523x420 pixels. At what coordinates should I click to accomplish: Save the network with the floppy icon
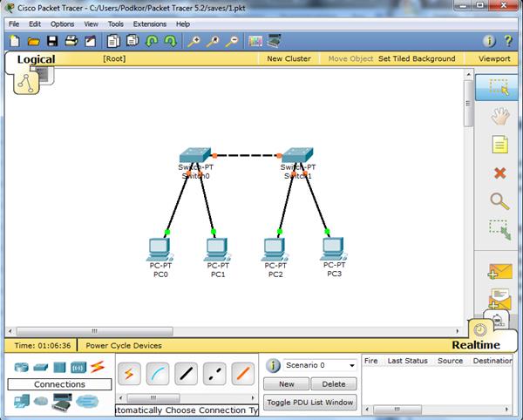point(52,41)
